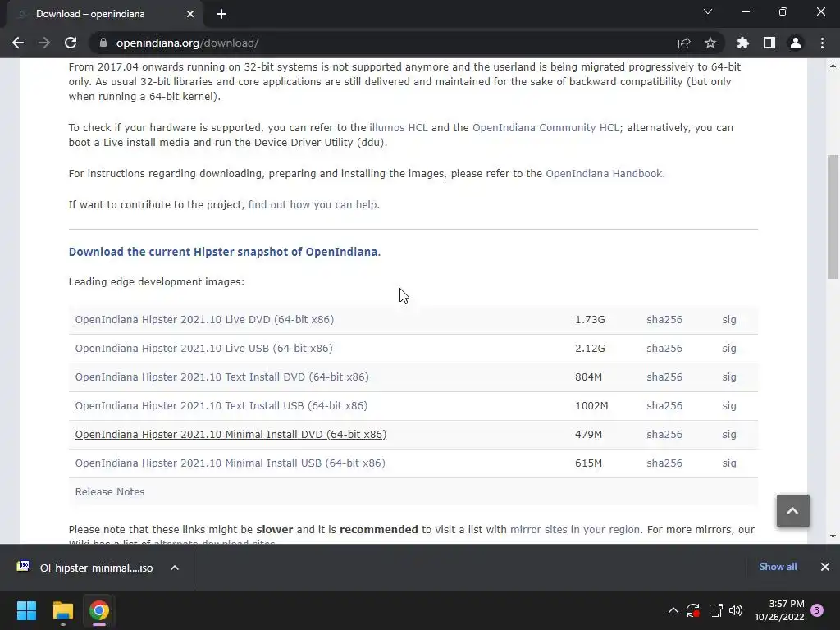Show all downloads
The image size is (840, 630).
tap(778, 567)
